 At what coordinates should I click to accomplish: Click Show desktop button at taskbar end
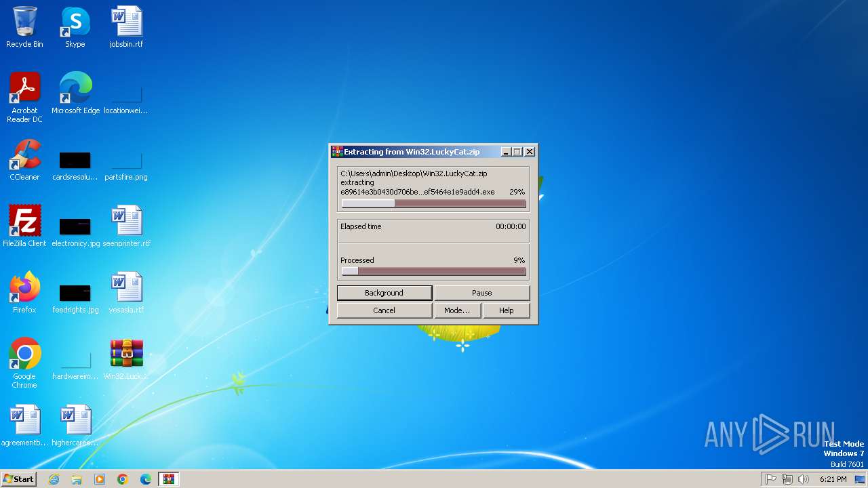coord(861,479)
